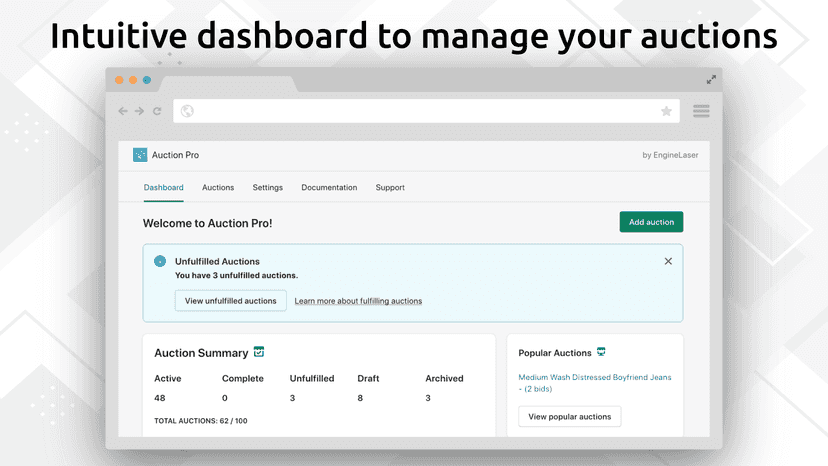Viewport: 828px width, 466px height.
Task: Click the Complete count 0
Action: (x=225, y=398)
